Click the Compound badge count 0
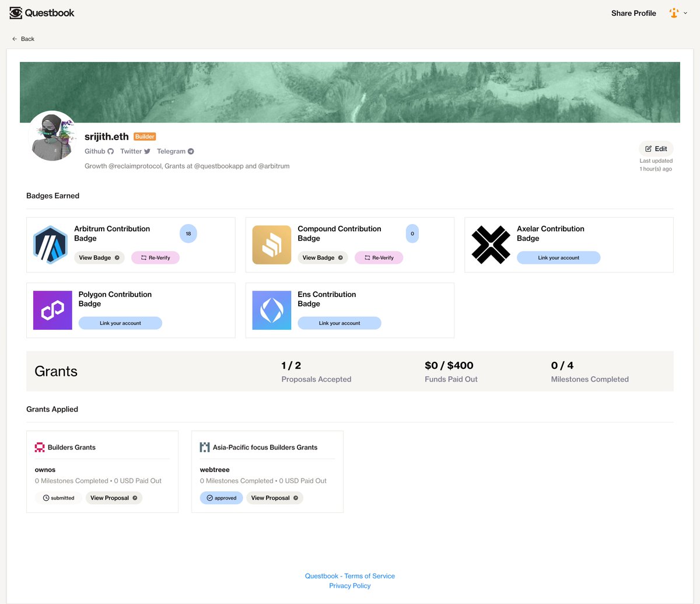 click(412, 233)
